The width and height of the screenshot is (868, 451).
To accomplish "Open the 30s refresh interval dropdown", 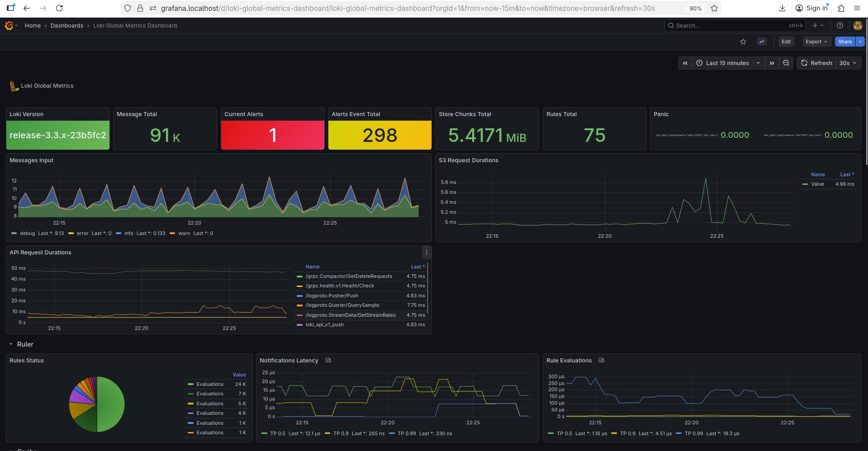I will [x=848, y=63].
